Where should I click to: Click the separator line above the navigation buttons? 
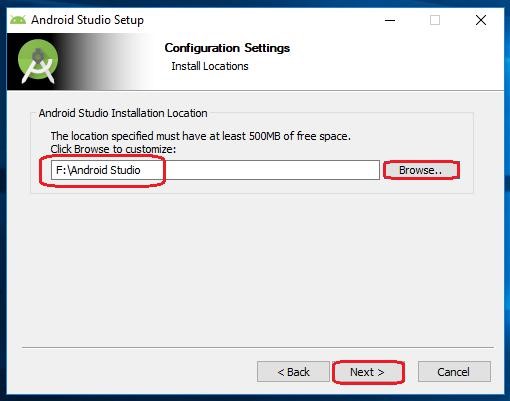pyautogui.click(x=258, y=347)
